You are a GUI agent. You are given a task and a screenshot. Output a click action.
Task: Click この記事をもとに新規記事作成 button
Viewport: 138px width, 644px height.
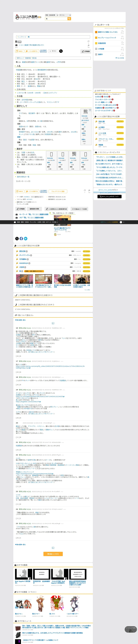(x=56, y=209)
